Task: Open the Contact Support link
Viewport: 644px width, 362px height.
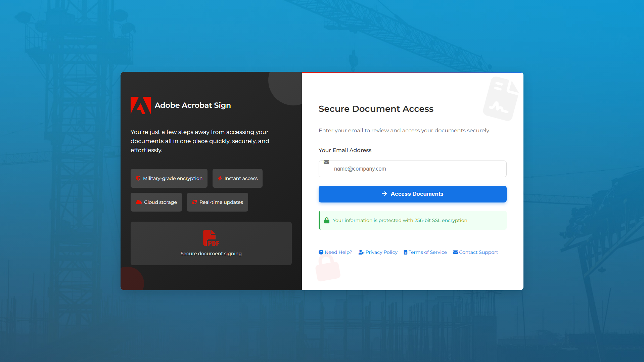Action: point(475,252)
